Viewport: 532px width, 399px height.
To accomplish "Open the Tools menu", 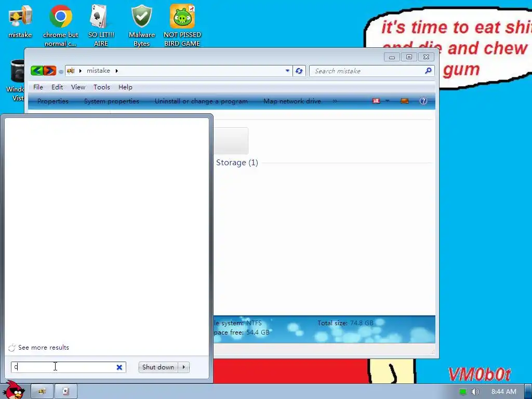I will (x=102, y=87).
